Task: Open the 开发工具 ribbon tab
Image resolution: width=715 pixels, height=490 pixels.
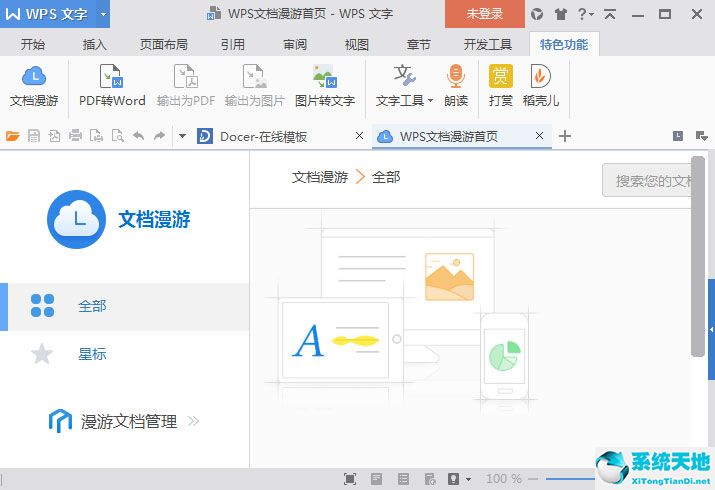Action: click(x=487, y=45)
